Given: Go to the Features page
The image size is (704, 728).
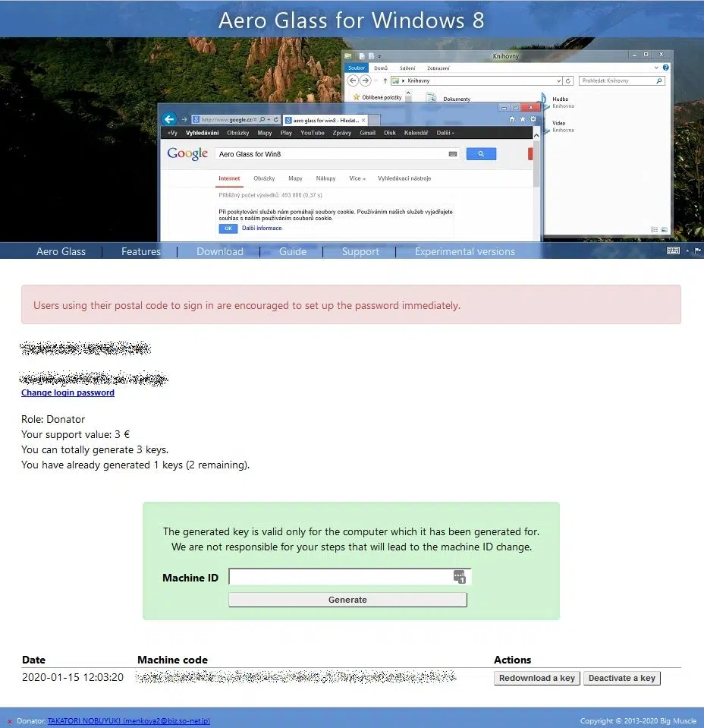Looking at the screenshot, I should [140, 251].
